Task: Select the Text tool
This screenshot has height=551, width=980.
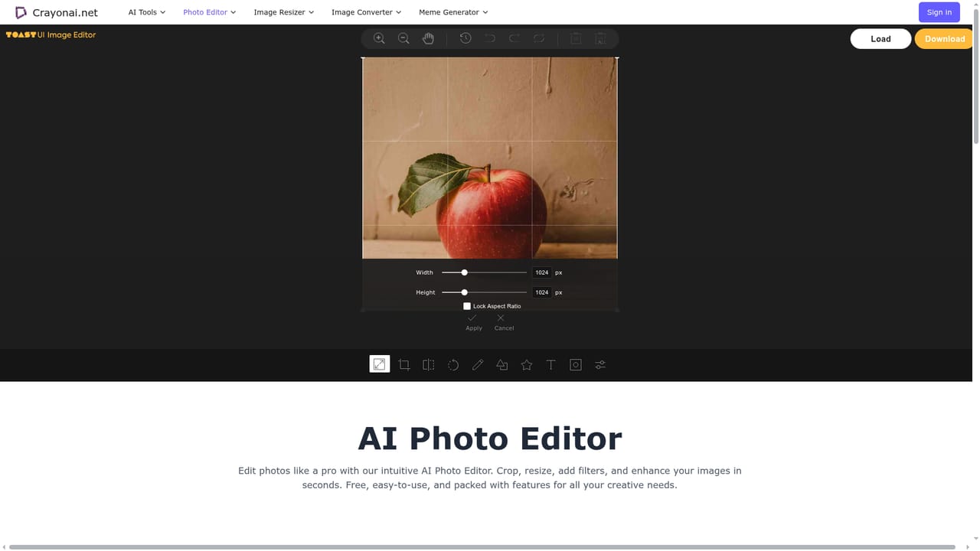Action: [550, 365]
